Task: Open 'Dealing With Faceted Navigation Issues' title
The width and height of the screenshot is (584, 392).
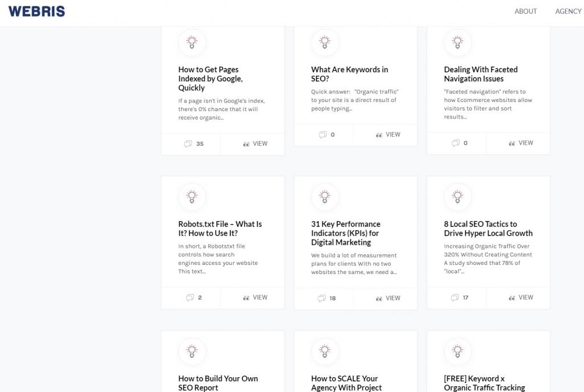Action: pos(480,74)
